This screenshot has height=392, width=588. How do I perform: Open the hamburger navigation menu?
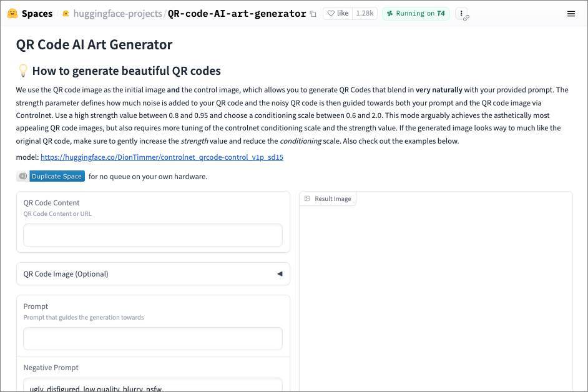coord(571,13)
